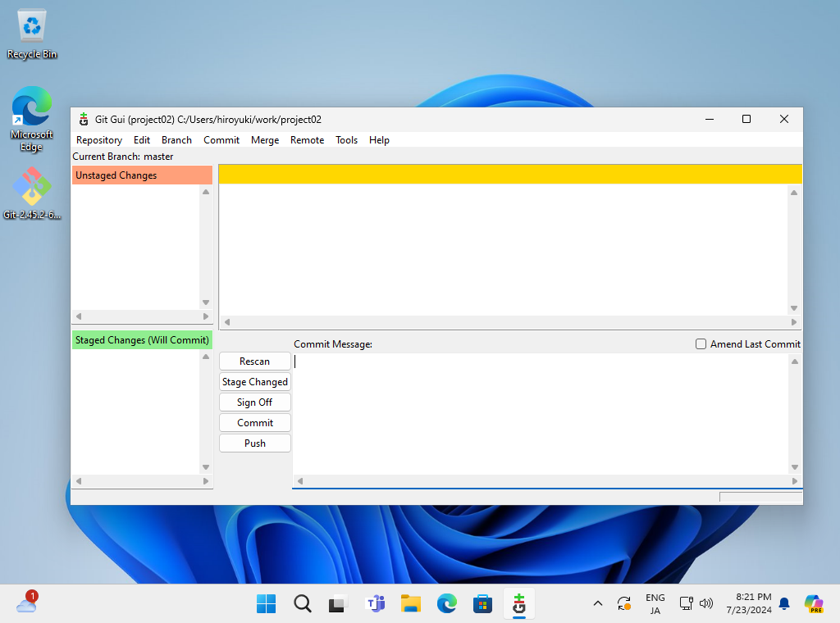Click up arrow of diff pane scrollbar
Image resolution: width=840 pixels, height=623 pixels.
(x=794, y=193)
